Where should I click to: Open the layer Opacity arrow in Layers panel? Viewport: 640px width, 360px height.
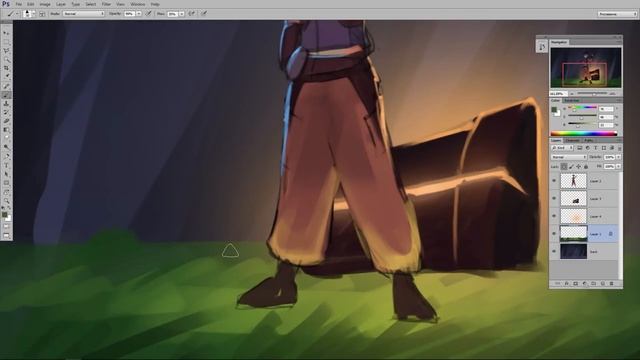(x=619, y=157)
